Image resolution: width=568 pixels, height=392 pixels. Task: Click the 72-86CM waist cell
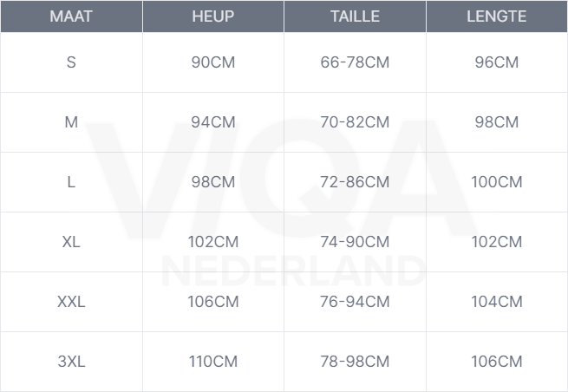pos(355,182)
